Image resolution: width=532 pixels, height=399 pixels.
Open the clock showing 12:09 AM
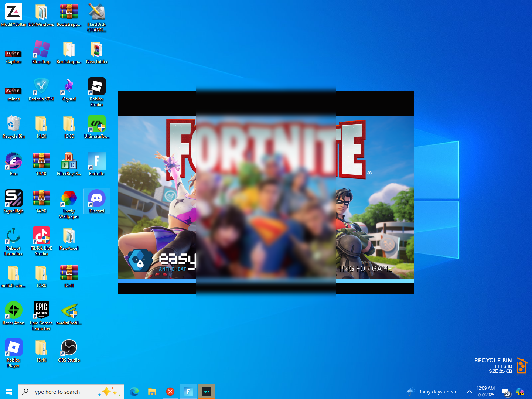[485, 392]
